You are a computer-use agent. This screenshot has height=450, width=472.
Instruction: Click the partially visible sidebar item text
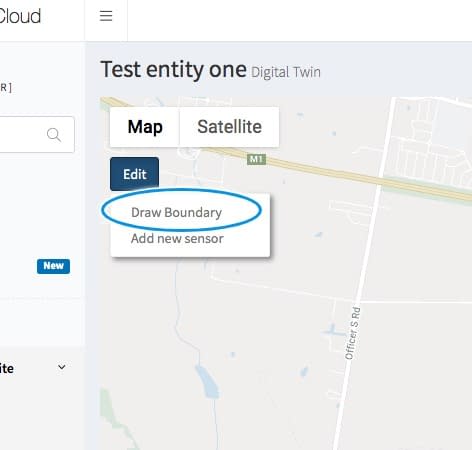7,369
